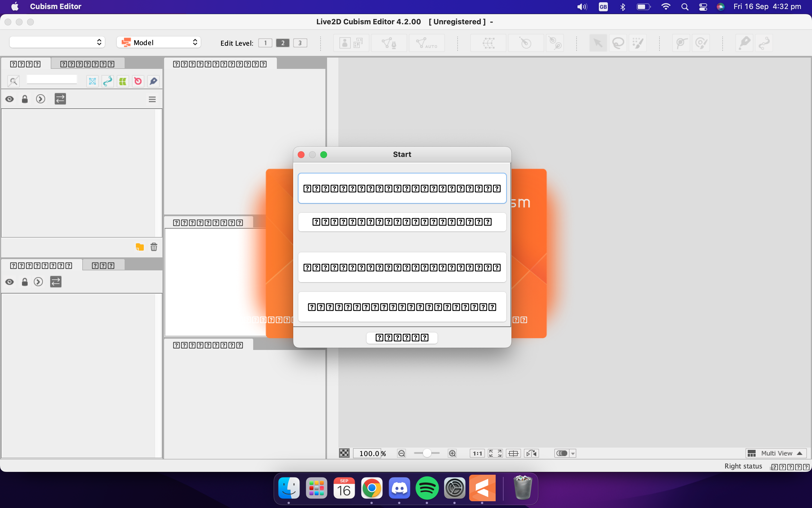The width and height of the screenshot is (812, 508).
Task: Zoom out with the minus magnifier
Action: (x=401, y=453)
